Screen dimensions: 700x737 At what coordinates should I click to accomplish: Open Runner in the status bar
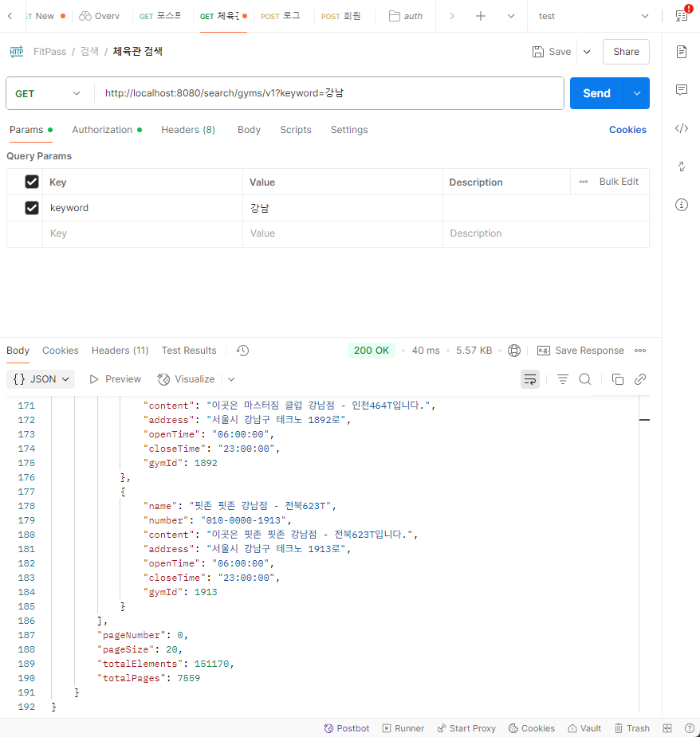(x=403, y=728)
